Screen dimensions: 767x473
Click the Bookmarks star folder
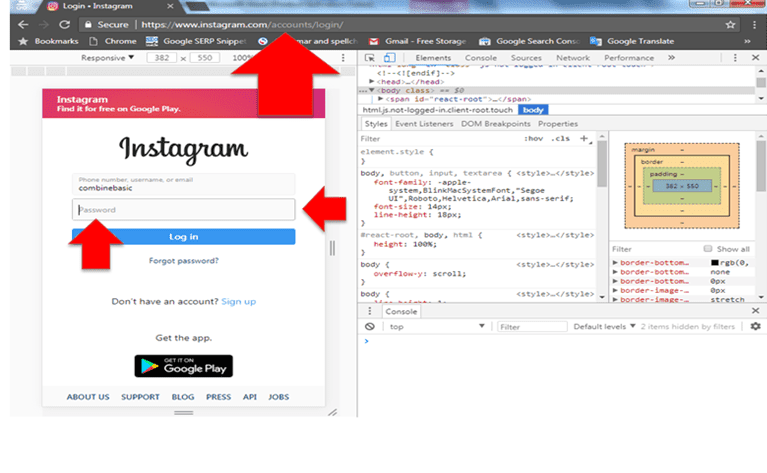[x=48, y=41]
